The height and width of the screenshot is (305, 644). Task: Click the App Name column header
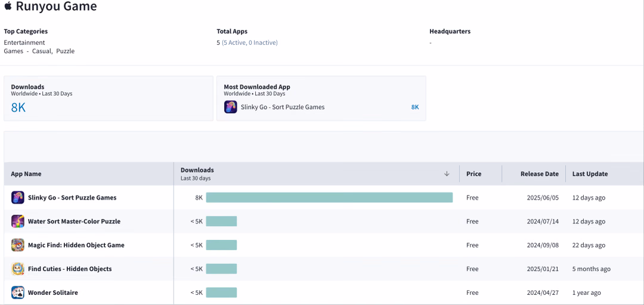(26, 173)
